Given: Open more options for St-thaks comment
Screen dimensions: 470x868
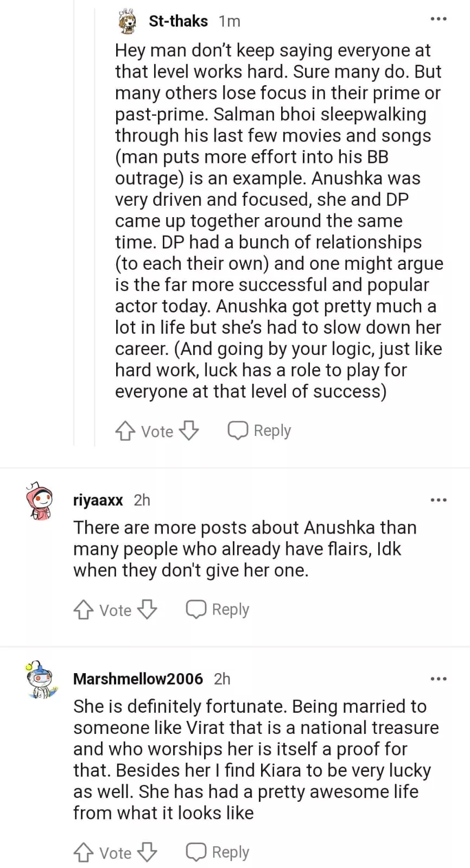Looking at the screenshot, I should click(x=438, y=20).
